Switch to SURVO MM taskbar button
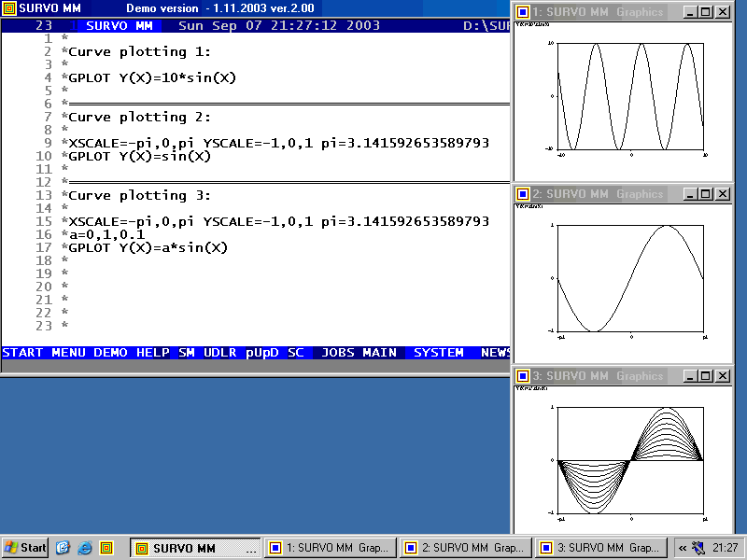 click(195, 548)
